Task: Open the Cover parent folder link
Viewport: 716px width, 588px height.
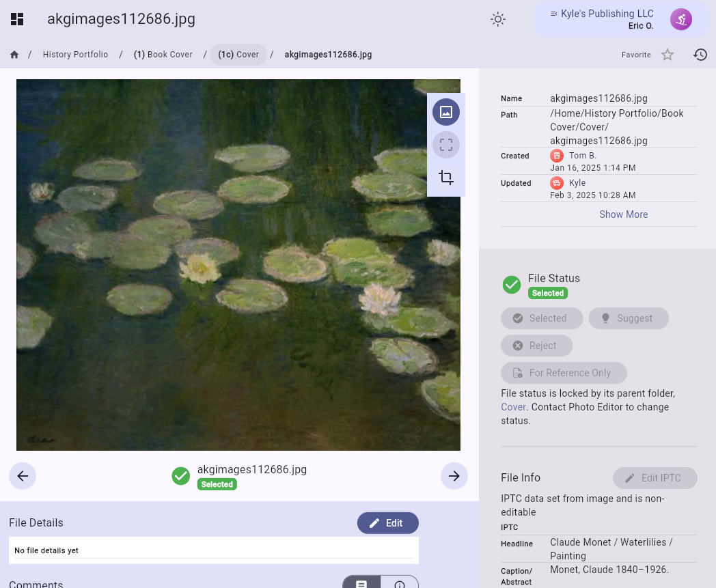Action: (x=513, y=407)
